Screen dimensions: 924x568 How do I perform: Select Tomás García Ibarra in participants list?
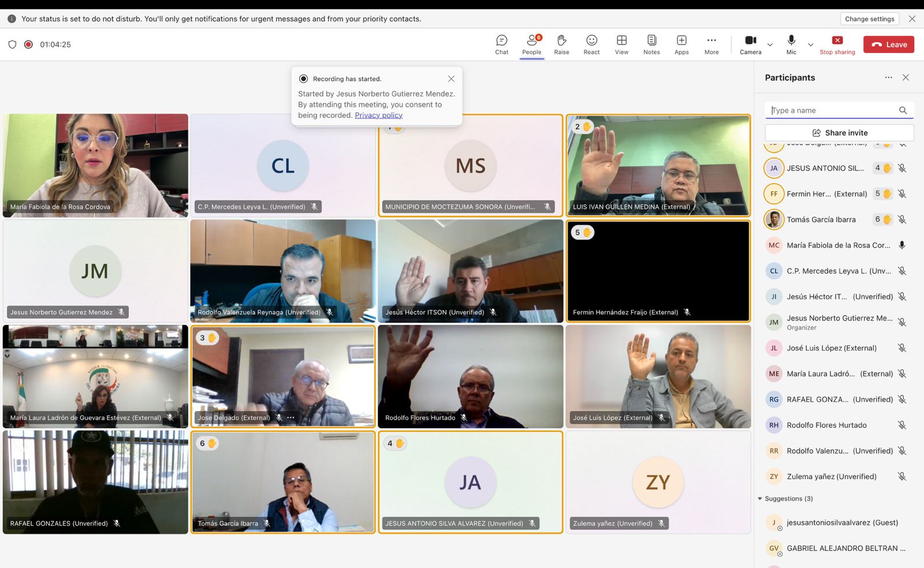(821, 219)
